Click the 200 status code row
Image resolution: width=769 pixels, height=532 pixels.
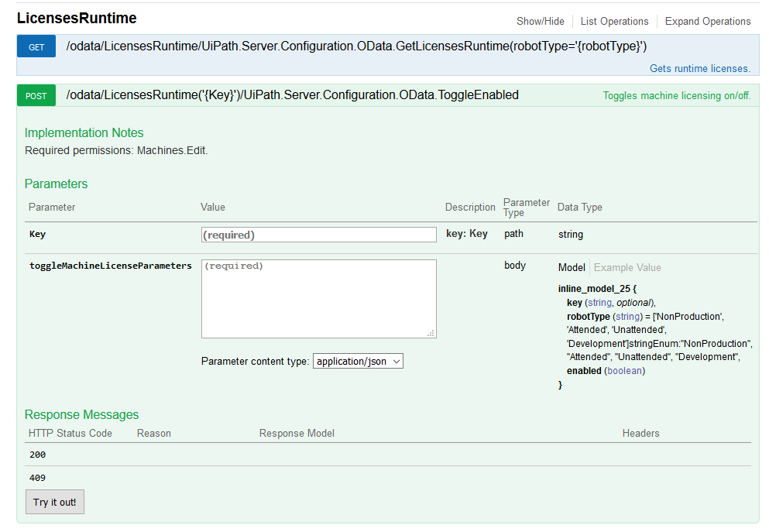pos(388,455)
